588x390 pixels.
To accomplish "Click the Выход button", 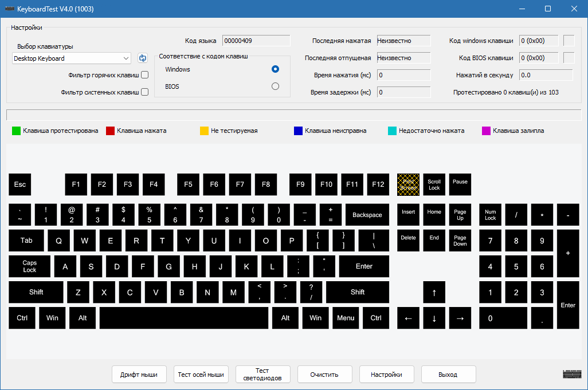I will pyautogui.click(x=448, y=375).
